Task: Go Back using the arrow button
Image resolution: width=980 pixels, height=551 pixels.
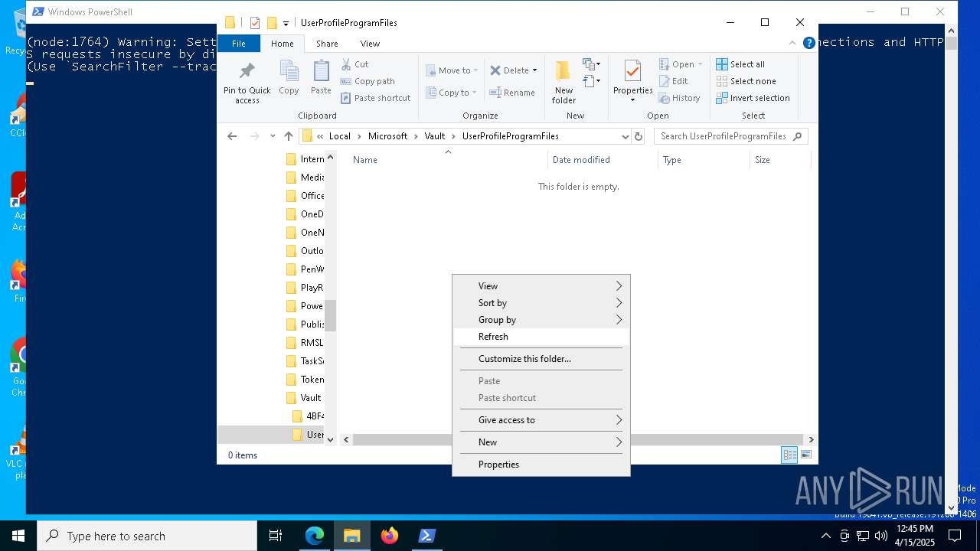Action: coord(232,136)
